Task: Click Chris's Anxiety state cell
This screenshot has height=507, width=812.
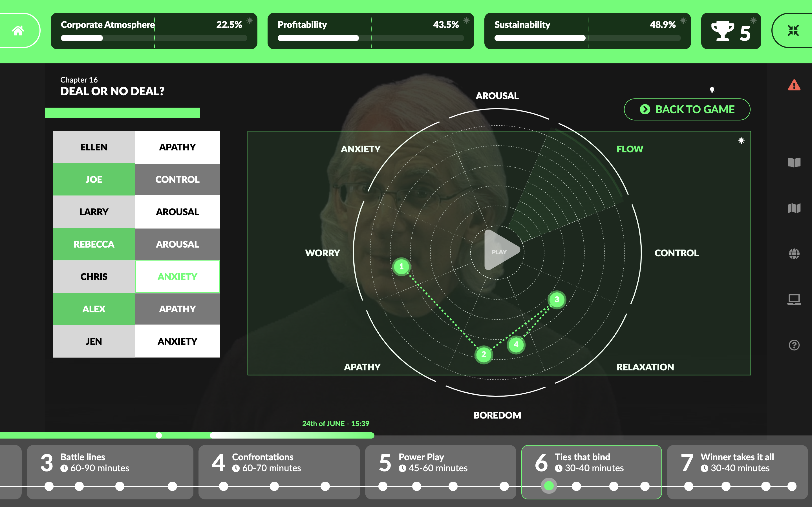Action: point(178,277)
